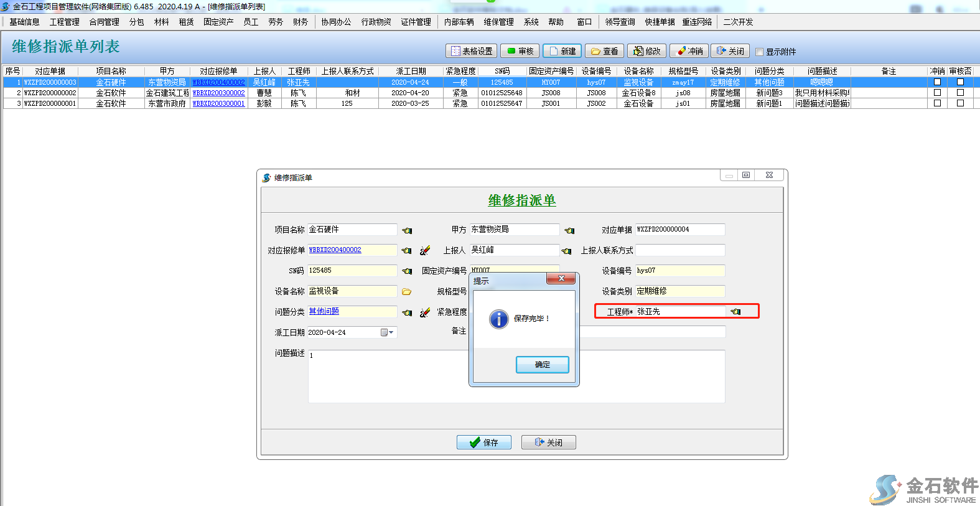This screenshot has width=980, height=506.
Task: Check the 审核否 box in second row
Action: 960,93
